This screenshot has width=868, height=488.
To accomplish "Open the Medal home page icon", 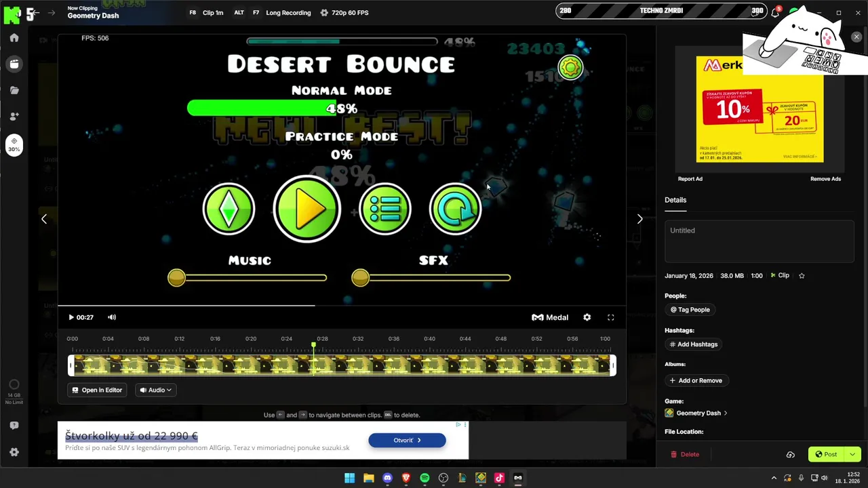I will pos(14,38).
